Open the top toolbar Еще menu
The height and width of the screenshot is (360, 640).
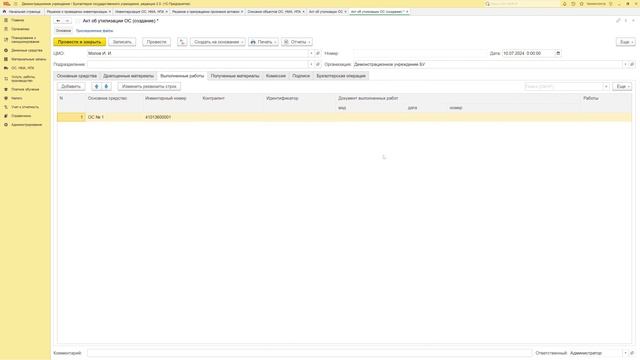(625, 42)
